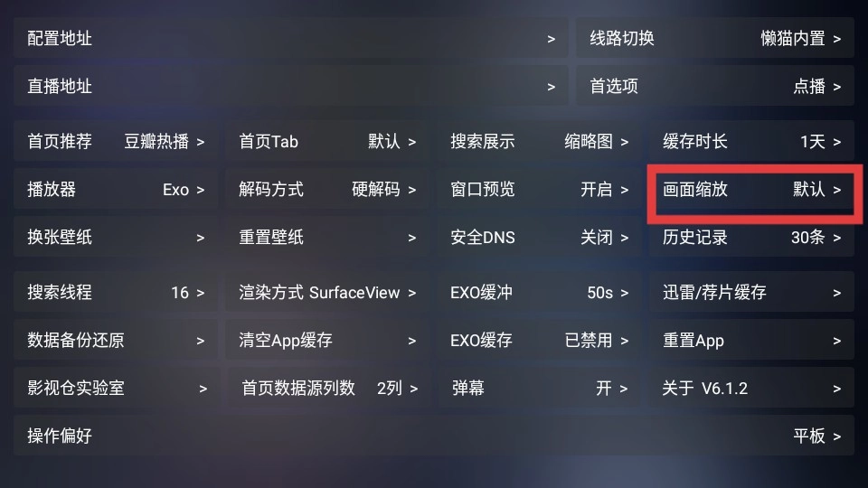Image resolution: width=868 pixels, height=488 pixels.
Task: Open 数据备份还原 option
Action: (116, 341)
